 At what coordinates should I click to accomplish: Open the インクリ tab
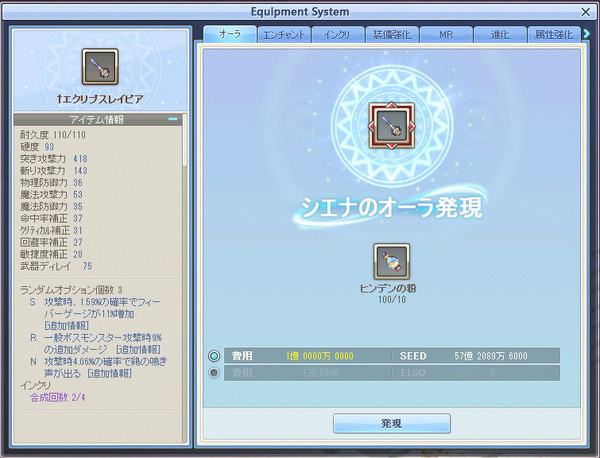click(337, 34)
